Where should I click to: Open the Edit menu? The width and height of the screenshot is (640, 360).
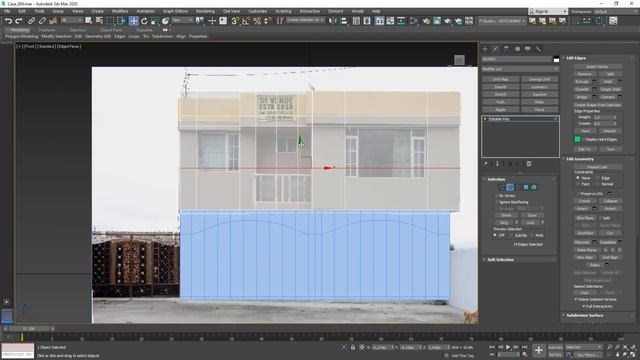click(22, 11)
